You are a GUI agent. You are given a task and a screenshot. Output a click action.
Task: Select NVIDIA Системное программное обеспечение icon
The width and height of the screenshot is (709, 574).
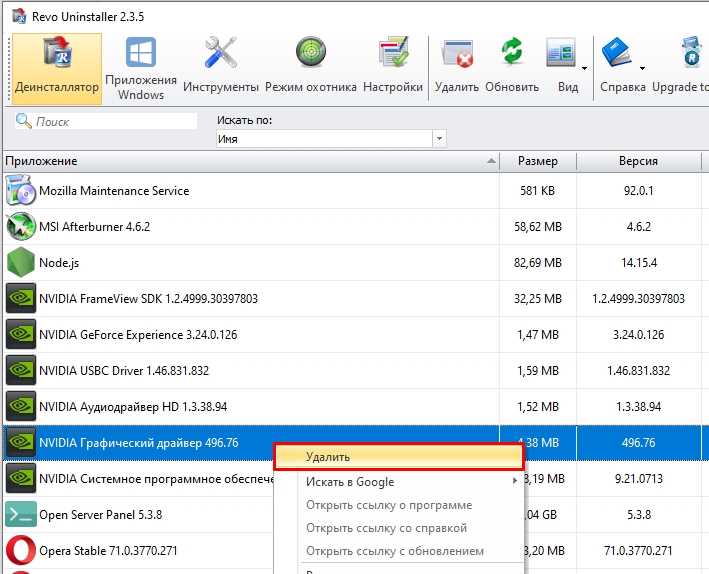21,479
